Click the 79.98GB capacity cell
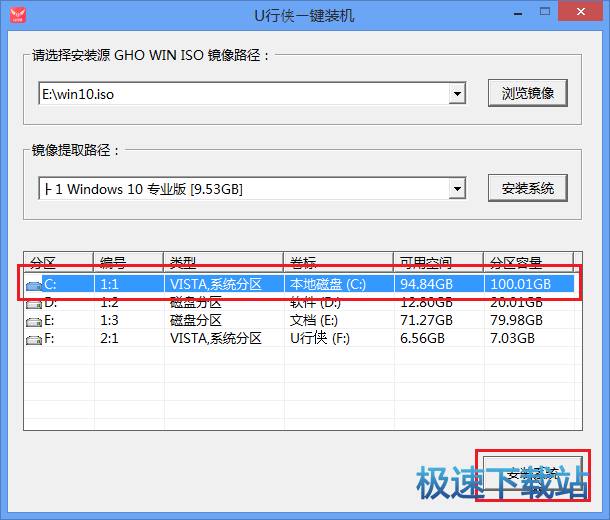 (529, 320)
